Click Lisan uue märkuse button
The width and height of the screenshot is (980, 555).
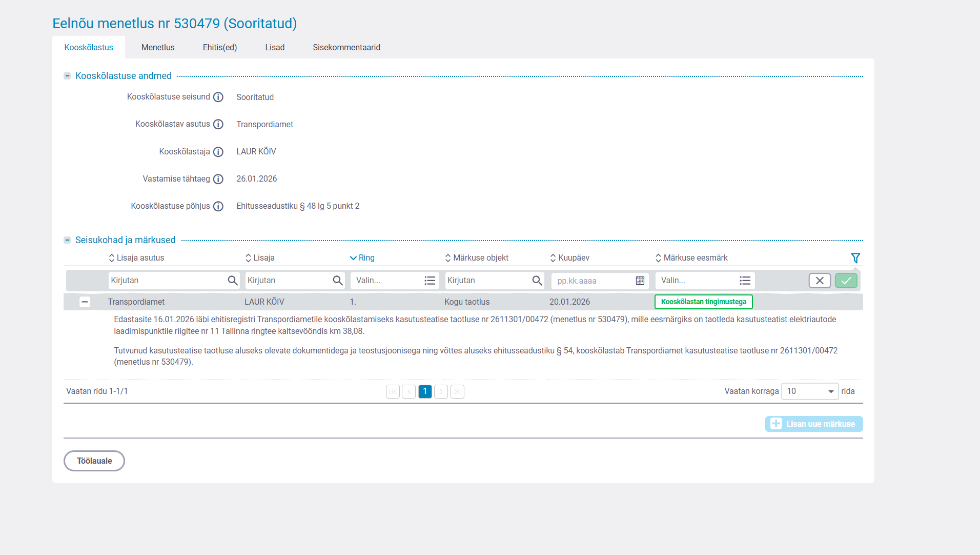tap(814, 424)
